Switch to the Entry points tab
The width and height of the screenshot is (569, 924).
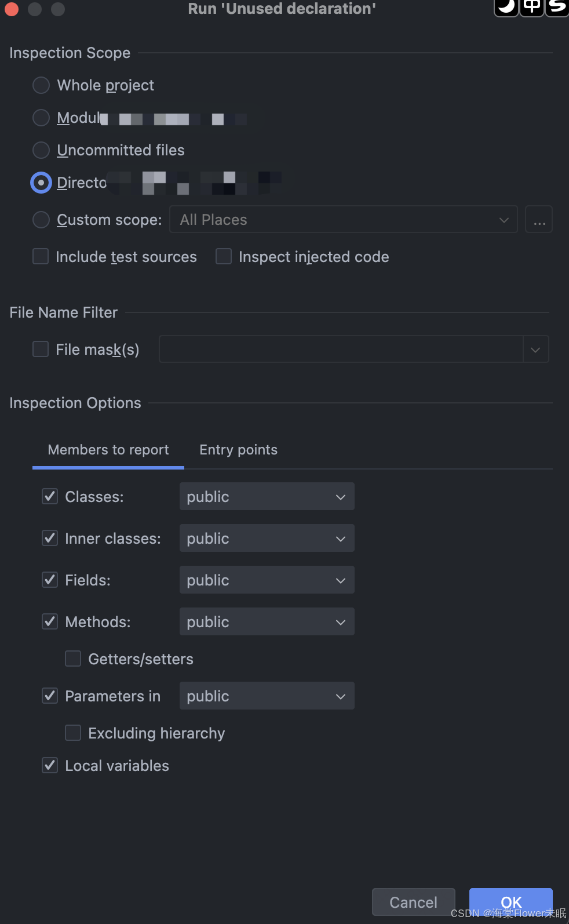[x=238, y=450]
